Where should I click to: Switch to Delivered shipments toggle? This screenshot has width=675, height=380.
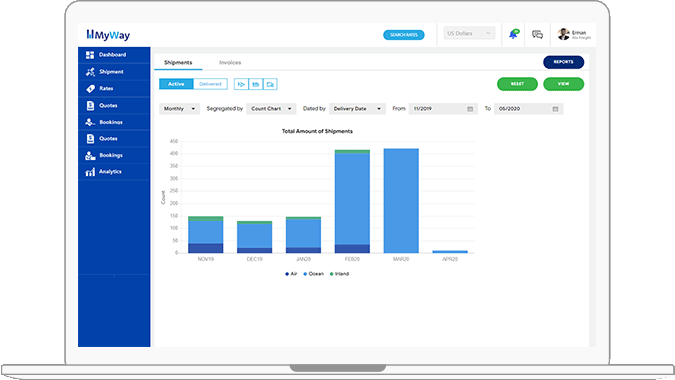210,84
